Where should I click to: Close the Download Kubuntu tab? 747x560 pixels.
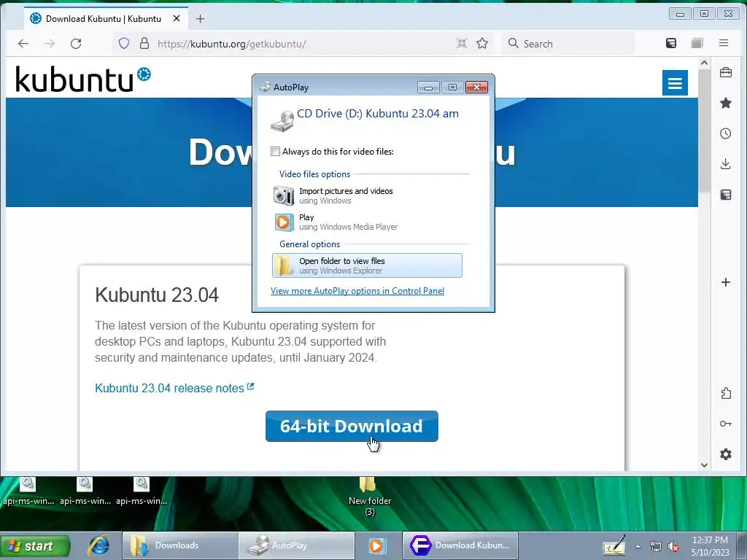point(177,18)
